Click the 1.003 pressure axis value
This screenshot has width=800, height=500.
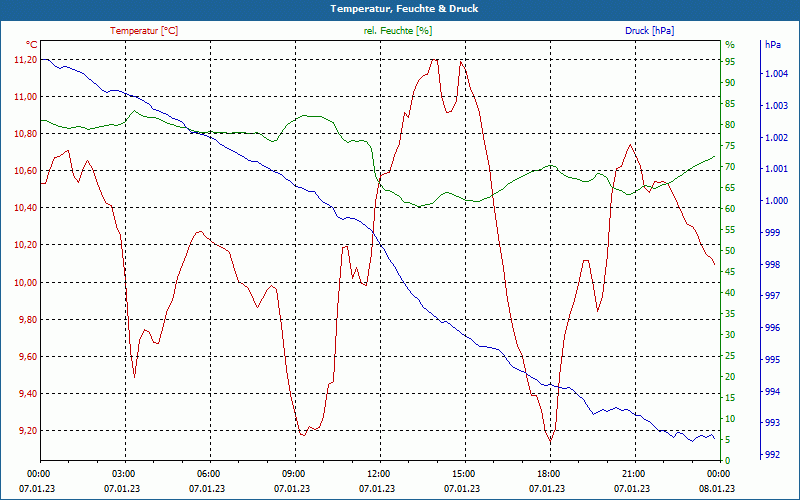777,106
